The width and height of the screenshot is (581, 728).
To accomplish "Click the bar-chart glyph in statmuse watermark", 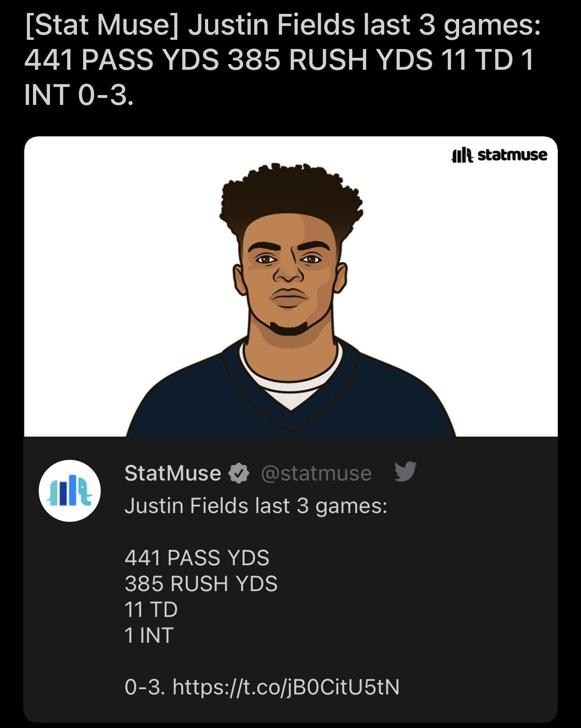I will [x=462, y=155].
